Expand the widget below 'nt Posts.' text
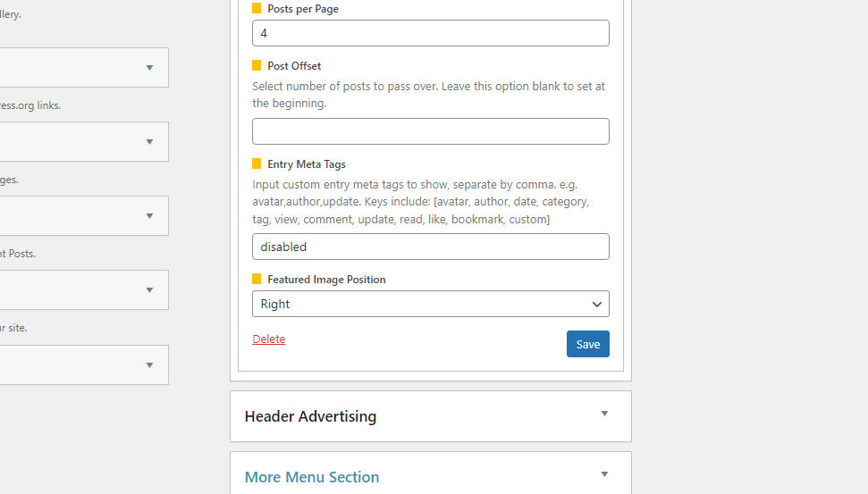This screenshot has width=868, height=494. tap(149, 289)
